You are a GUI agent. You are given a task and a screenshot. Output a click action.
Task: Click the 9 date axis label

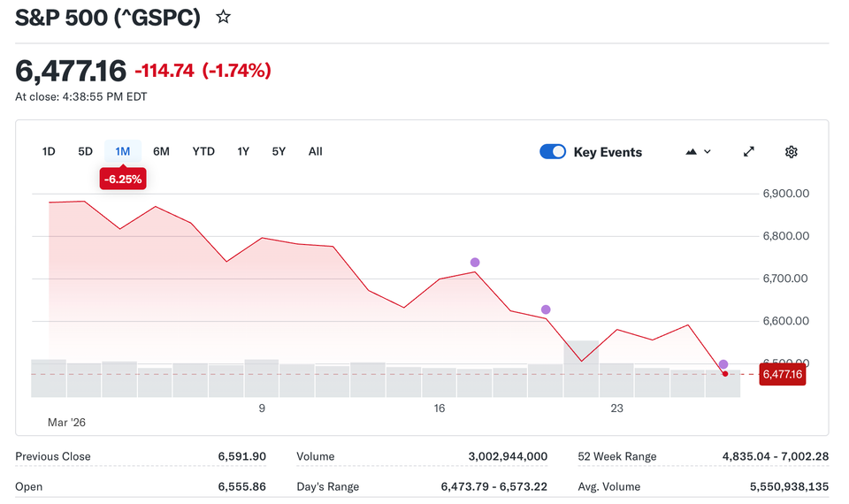tap(262, 409)
